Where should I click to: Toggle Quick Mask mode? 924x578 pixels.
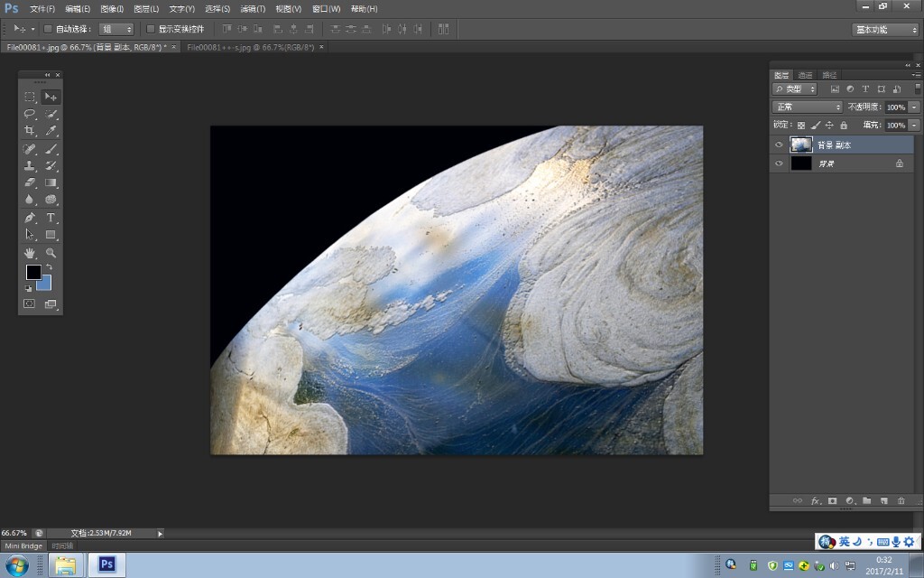(x=30, y=303)
